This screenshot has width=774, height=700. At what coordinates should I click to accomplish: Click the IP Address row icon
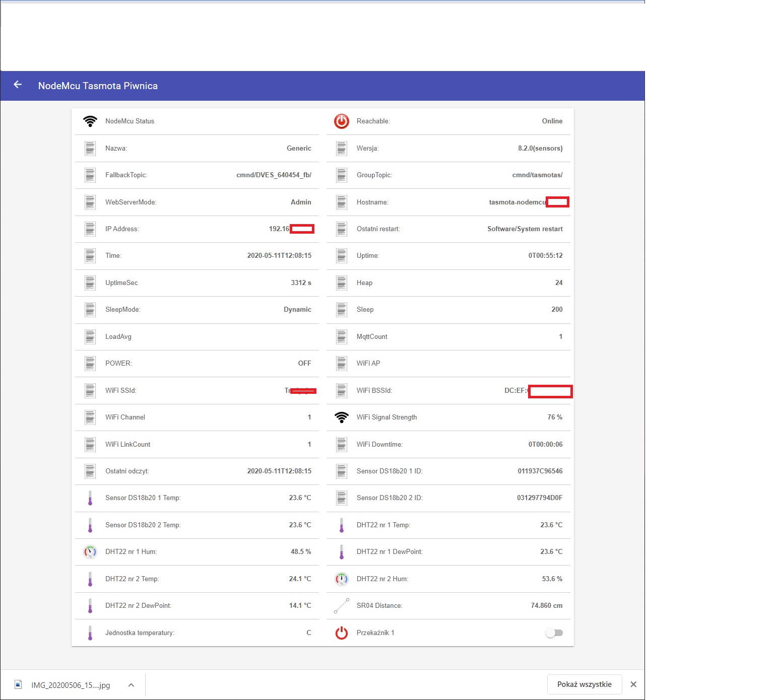pos(90,229)
